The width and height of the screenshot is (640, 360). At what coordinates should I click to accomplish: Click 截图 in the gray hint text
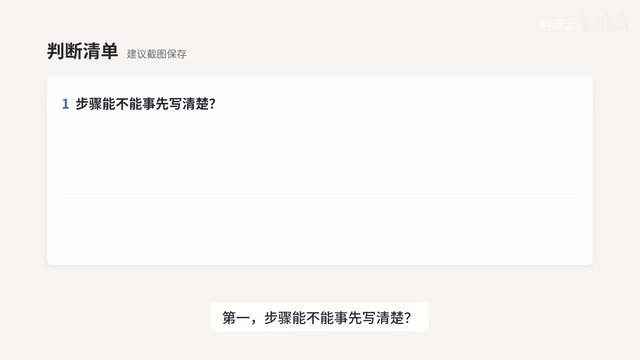pyautogui.click(x=157, y=54)
